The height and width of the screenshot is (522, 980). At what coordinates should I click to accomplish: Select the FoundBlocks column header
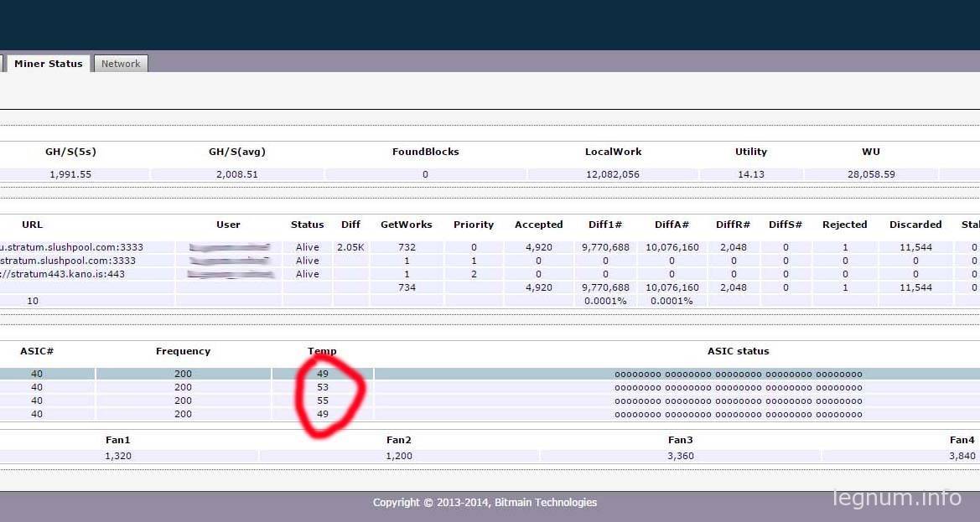[x=426, y=152]
